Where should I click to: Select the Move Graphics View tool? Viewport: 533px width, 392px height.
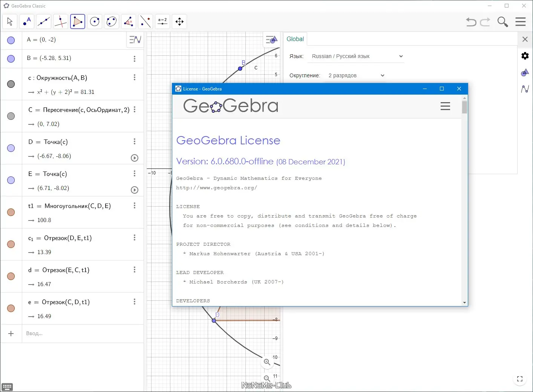179,21
